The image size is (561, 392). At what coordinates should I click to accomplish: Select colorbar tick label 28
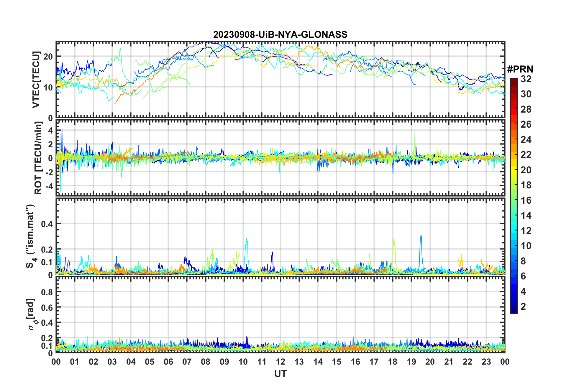tap(526, 109)
